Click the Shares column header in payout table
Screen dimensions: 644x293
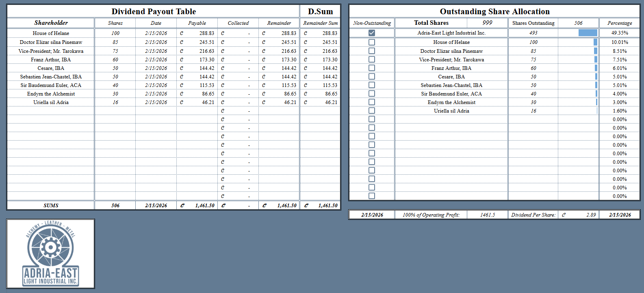(115, 23)
